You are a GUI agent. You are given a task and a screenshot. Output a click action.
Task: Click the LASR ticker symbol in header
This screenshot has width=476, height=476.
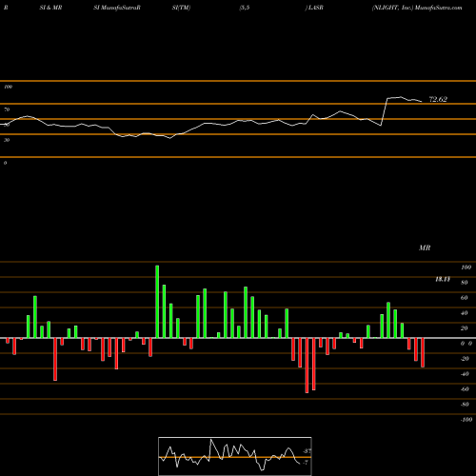coord(315,8)
